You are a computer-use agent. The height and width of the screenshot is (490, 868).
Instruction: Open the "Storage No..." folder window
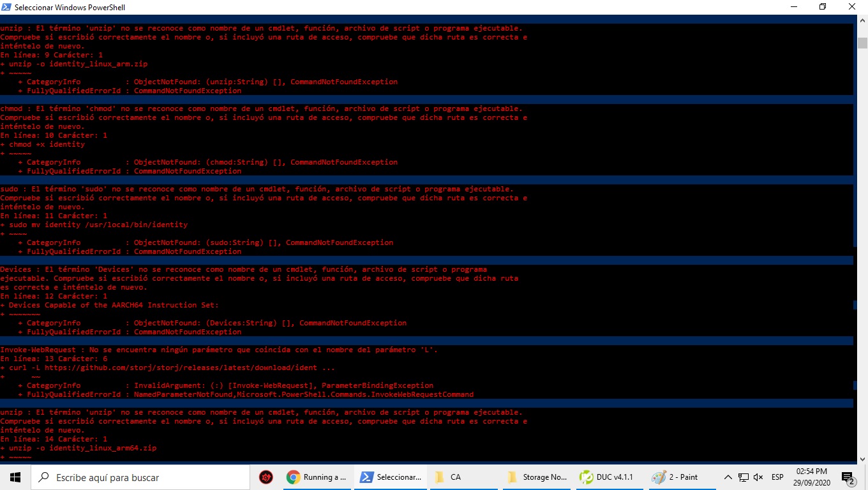click(x=537, y=477)
